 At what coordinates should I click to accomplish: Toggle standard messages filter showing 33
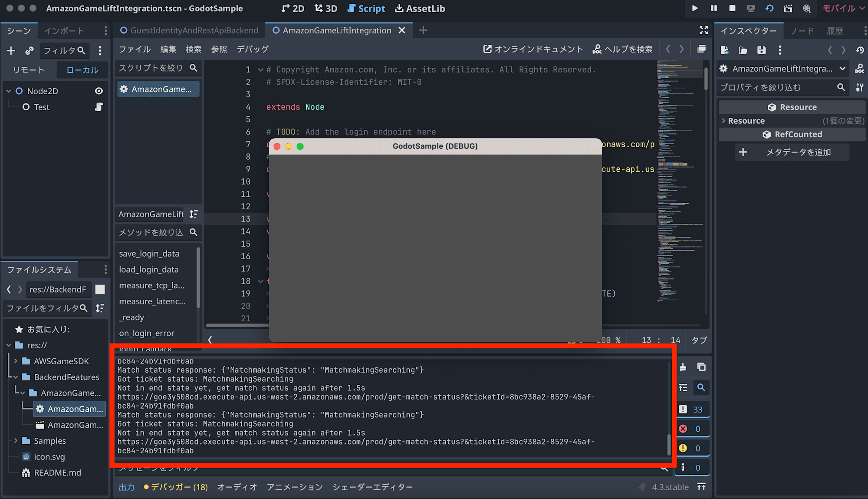click(693, 410)
